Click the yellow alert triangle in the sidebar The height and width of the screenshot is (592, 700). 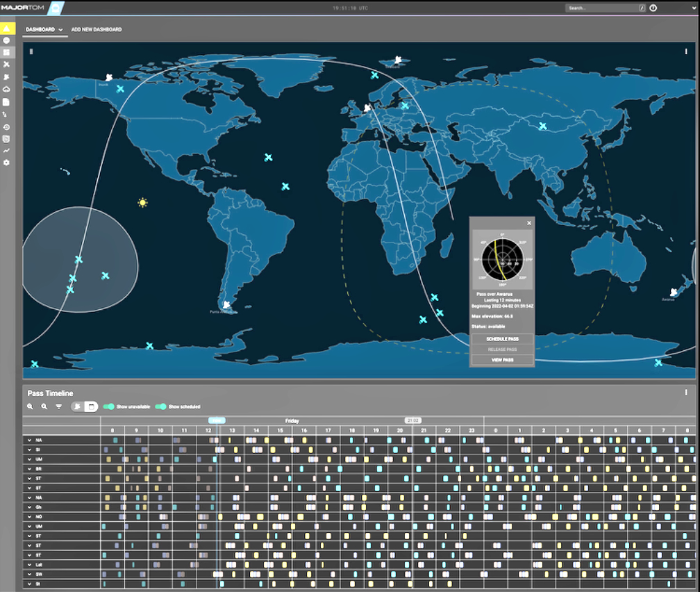(6, 28)
